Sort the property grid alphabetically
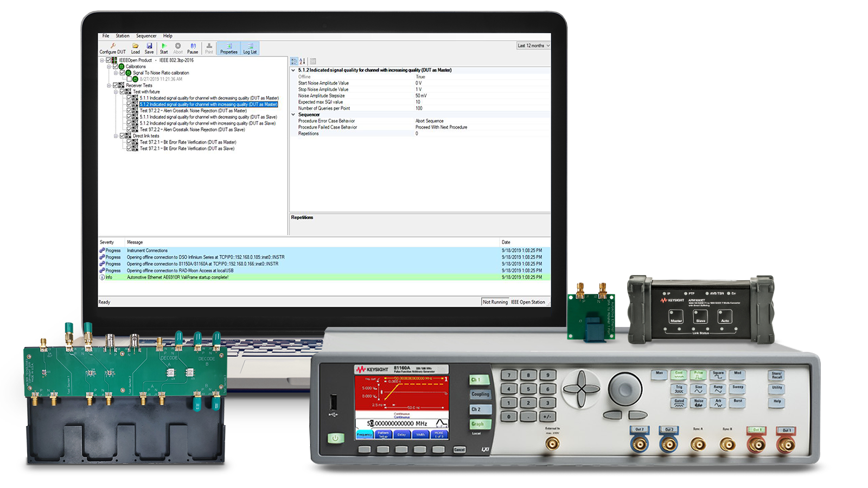The height and width of the screenshot is (488, 868). click(x=303, y=61)
